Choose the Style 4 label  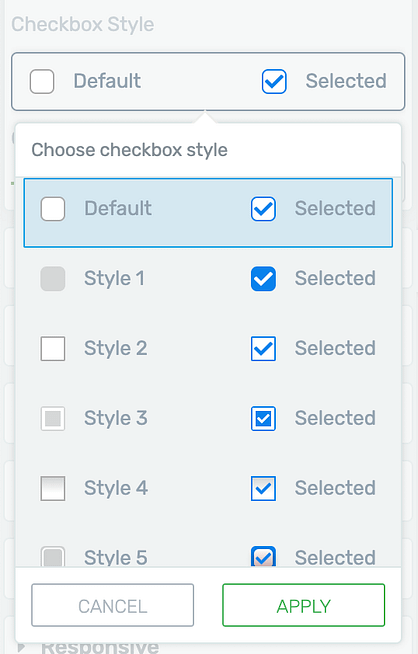116,488
